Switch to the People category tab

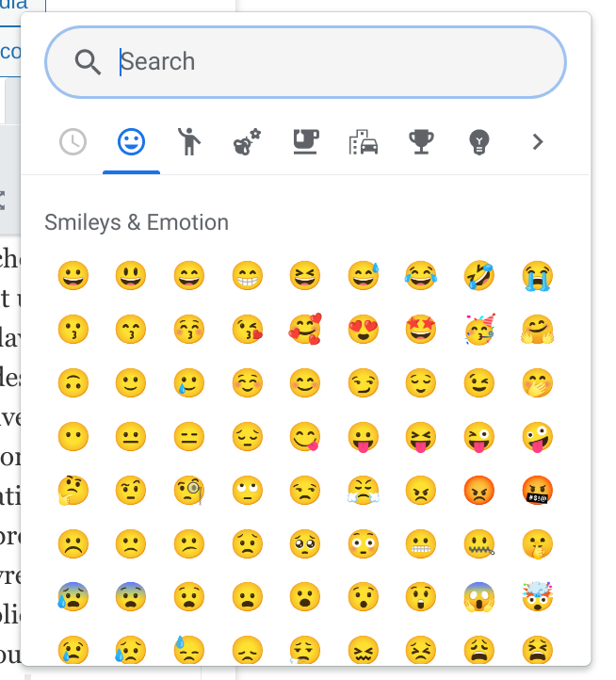(x=189, y=142)
